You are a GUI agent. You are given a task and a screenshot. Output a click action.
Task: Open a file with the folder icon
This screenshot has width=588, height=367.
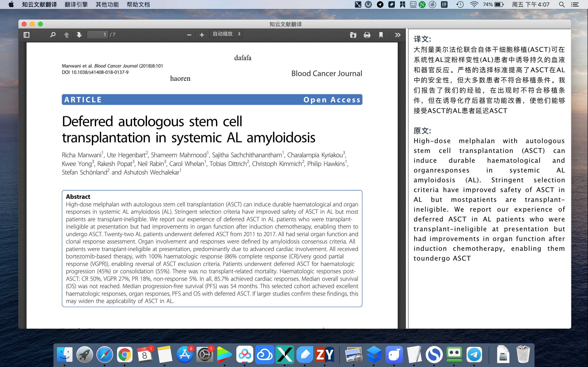[353, 35]
